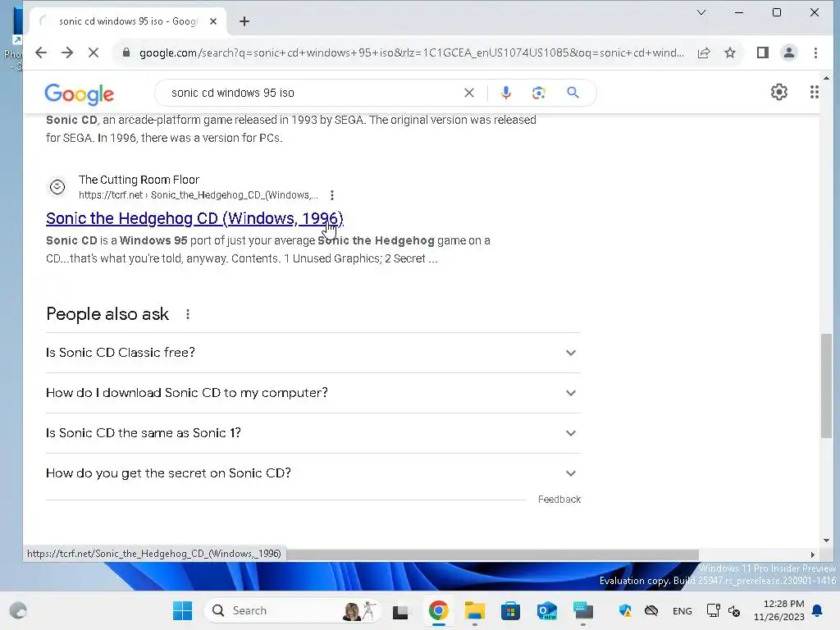Open Microsoft Store from the taskbar
This screenshot has width=840, height=630.
point(510,610)
